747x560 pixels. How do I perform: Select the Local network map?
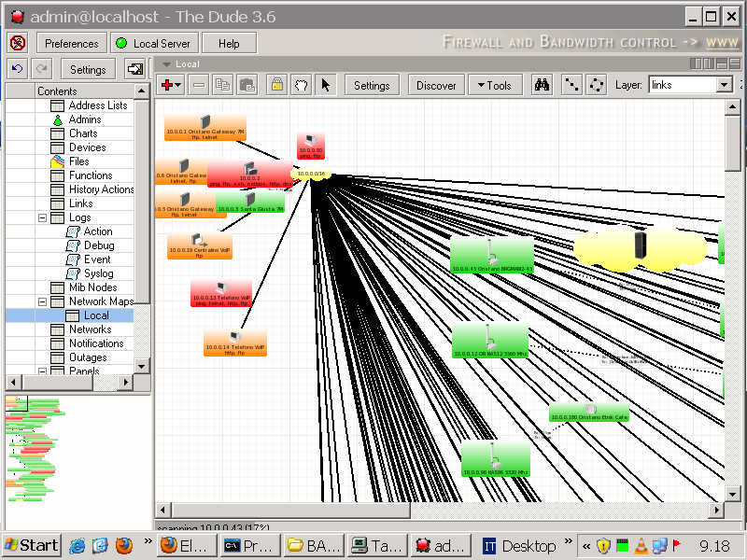coord(96,315)
